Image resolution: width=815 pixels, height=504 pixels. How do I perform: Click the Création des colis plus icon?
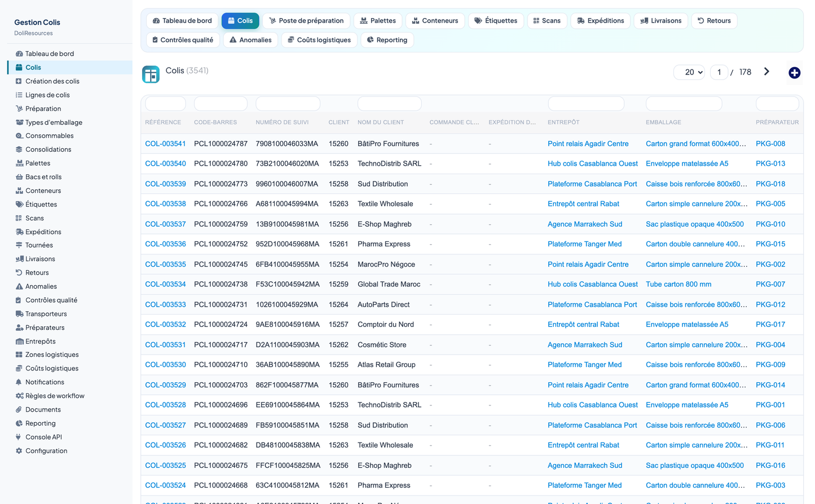19,81
